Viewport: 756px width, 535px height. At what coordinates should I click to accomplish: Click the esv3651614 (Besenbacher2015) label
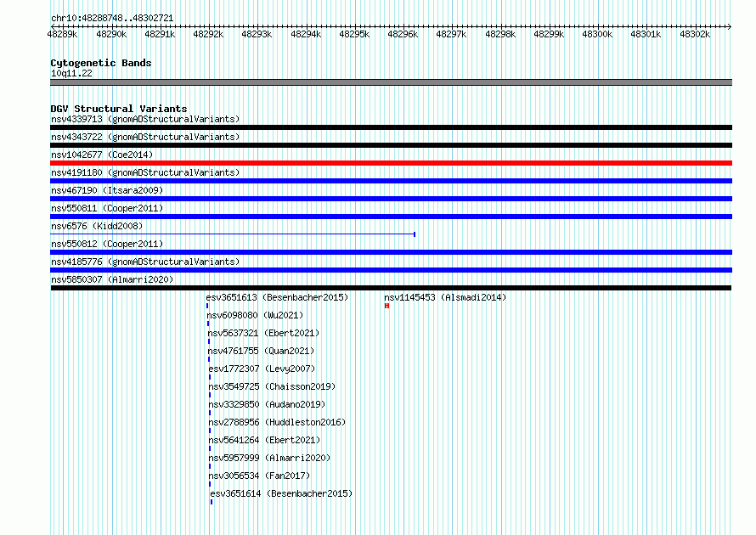pos(281,493)
